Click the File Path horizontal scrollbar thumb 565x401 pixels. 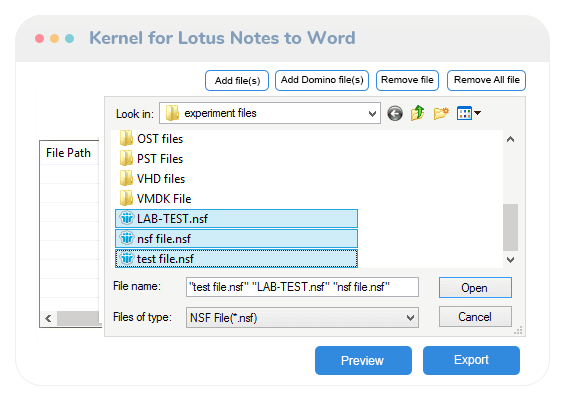coord(78,318)
